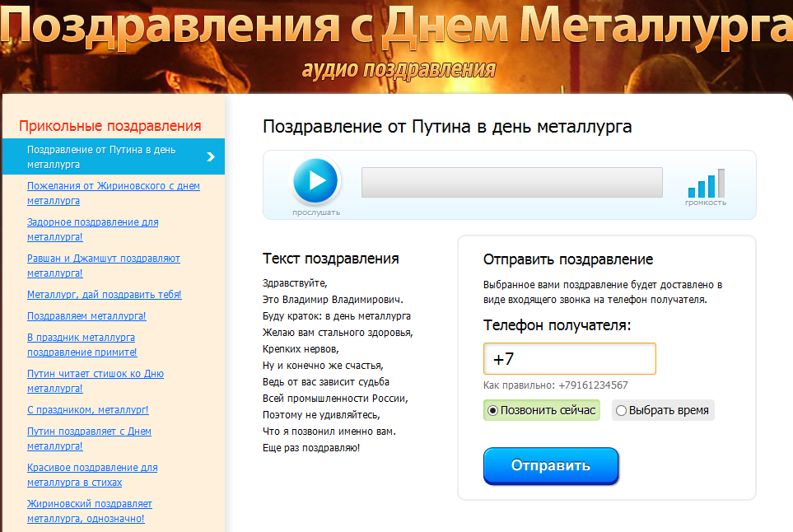The image size is (793, 532).
Task: Click the blue 'Отправить' button
Action: (x=551, y=466)
